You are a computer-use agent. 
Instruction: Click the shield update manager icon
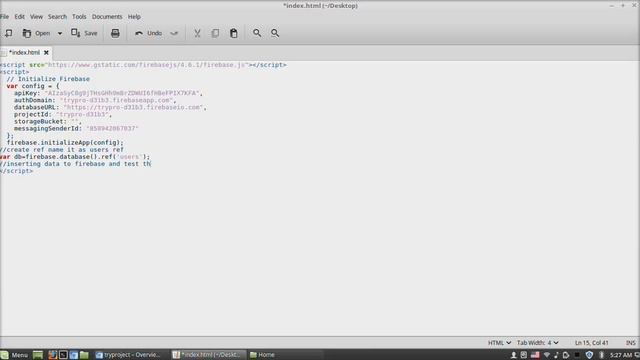589,355
